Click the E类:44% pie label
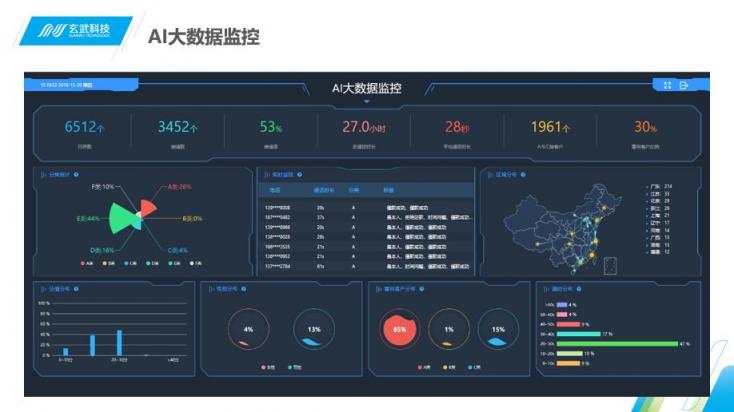734x412 pixels. 88,219
